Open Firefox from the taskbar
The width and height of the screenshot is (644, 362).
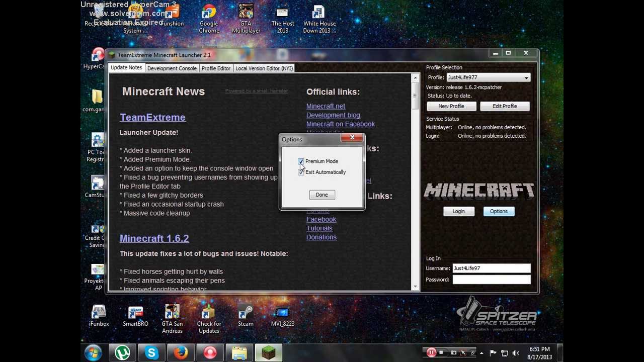click(181, 352)
